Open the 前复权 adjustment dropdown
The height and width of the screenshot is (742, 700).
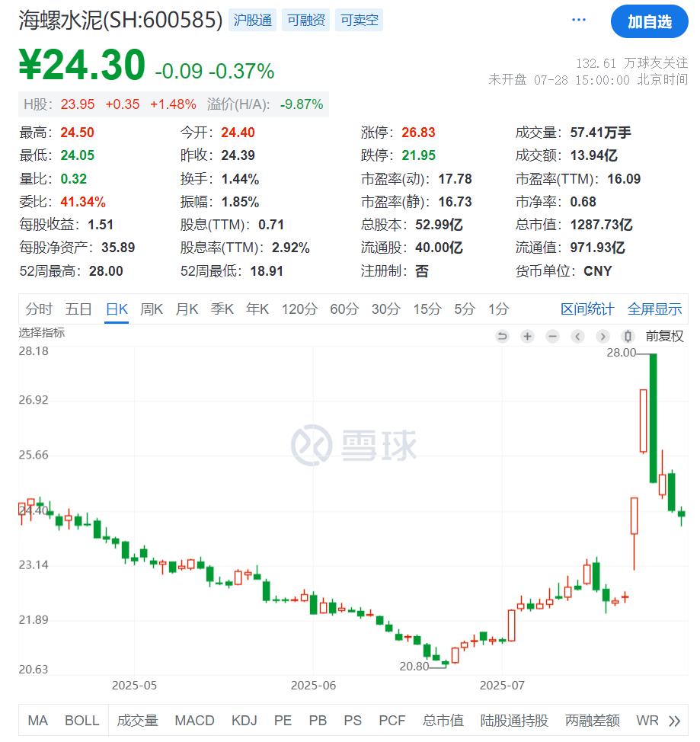[x=664, y=337]
